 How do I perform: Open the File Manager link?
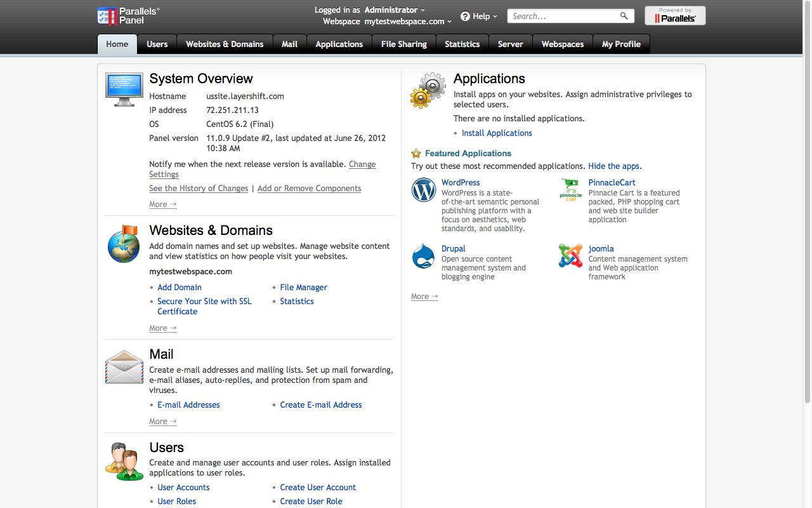coord(304,288)
